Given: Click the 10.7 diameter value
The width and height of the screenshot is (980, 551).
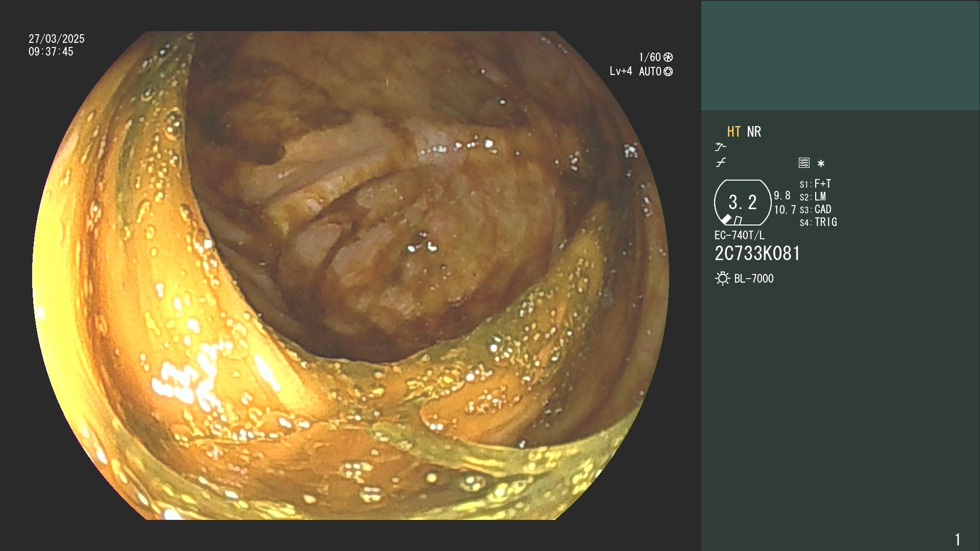Looking at the screenshot, I should coord(785,210).
